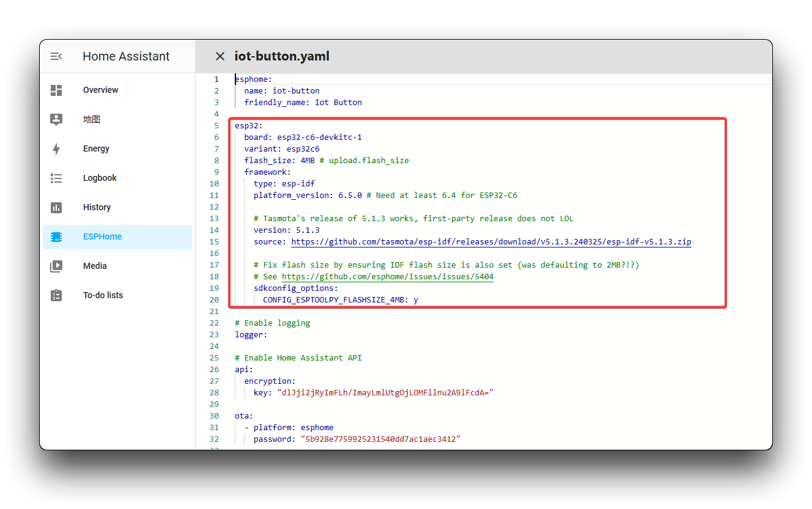
Task: Click the Logbook list icon
Action: 56,178
